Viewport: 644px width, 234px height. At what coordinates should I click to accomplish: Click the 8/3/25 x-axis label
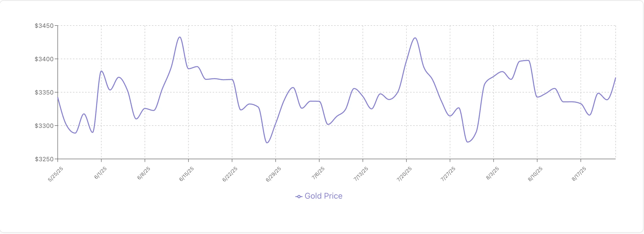point(492,173)
